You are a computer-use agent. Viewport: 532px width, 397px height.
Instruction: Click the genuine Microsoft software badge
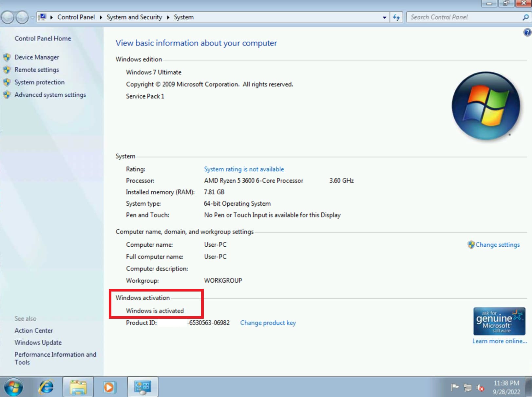[499, 321]
